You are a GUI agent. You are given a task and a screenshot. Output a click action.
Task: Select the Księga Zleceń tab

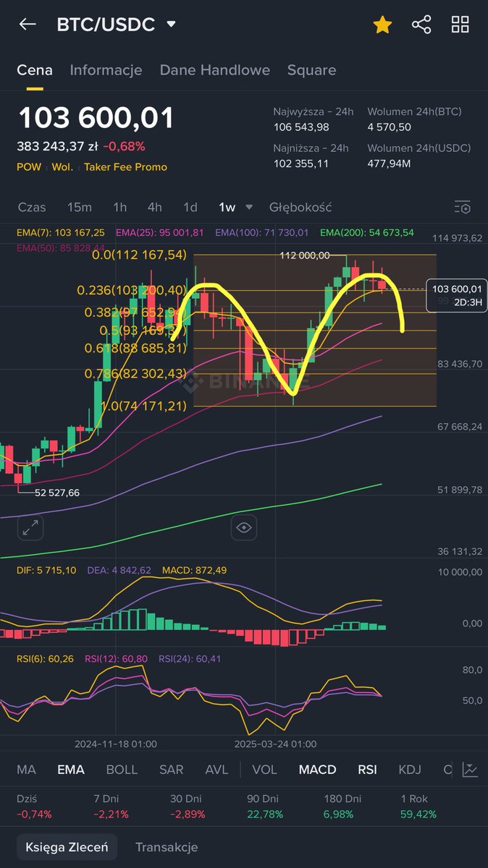coord(67,847)
